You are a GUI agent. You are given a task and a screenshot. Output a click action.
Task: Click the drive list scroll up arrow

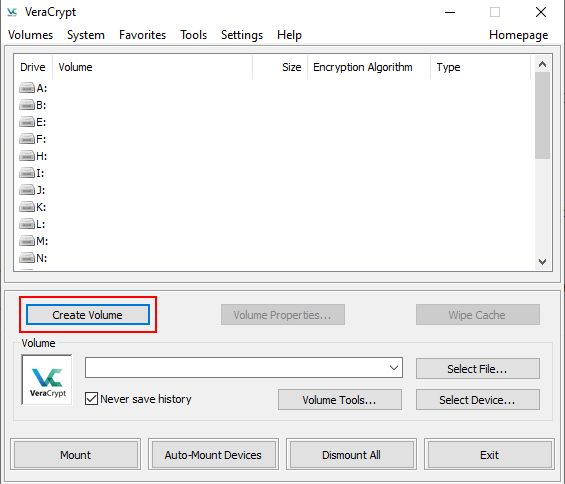(x=542, y=64)
